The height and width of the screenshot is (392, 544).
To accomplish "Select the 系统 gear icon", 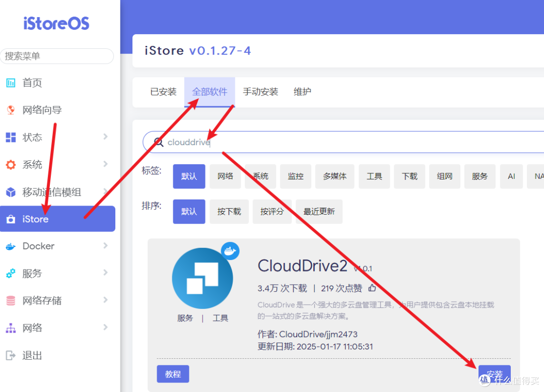I will tap(11, 164).
